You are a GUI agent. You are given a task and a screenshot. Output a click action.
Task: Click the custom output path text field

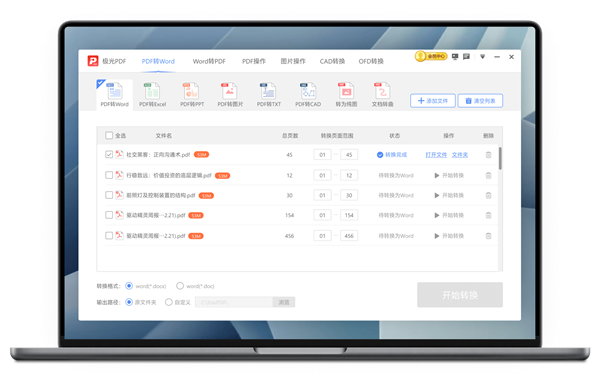[234, 302]
